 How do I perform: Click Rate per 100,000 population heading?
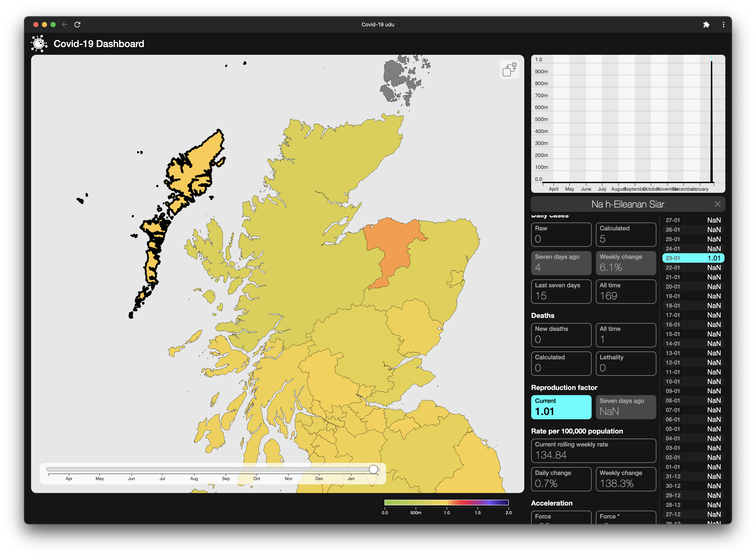click(x=577, y=431)
